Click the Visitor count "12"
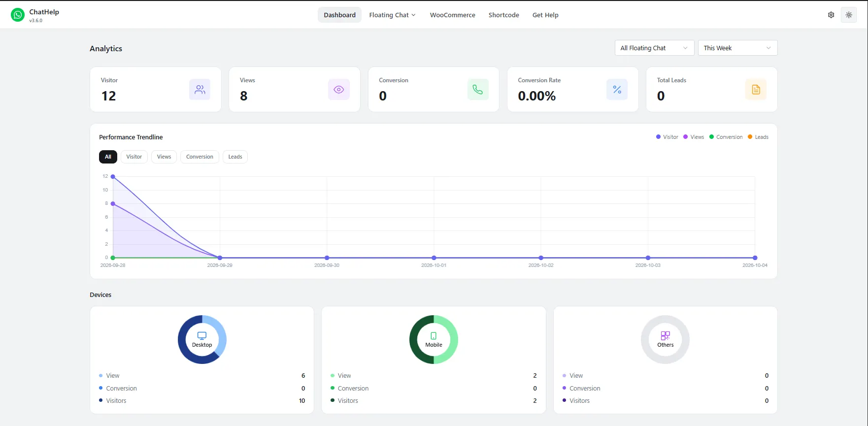 tap(108, 96)
